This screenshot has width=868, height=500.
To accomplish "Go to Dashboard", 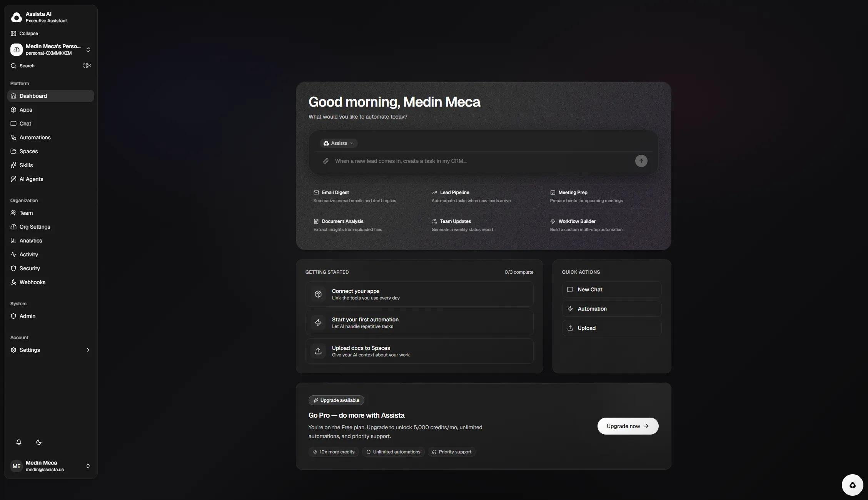I will pos(51,96).
